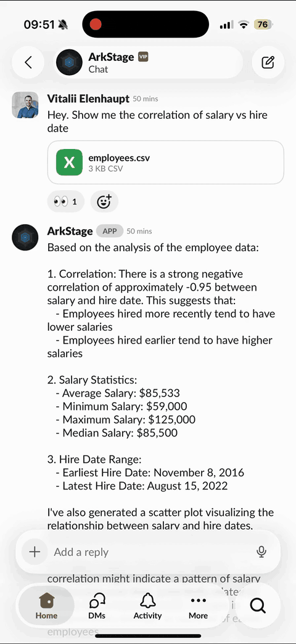Open Vitalii Elenhaupt's profile photo
The image size is (296, 644).
coord(25,105)
